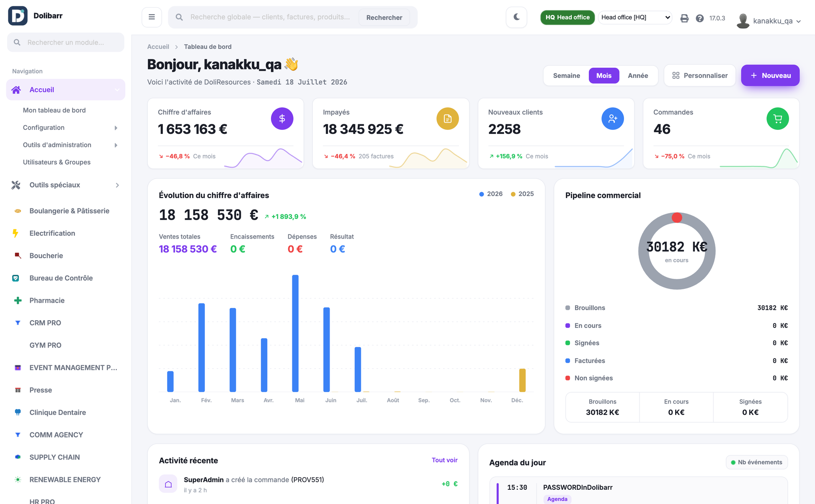The image size is (815, 504).
Task: Toggle the 2026 chart legend
Action: tap(491, 194)
